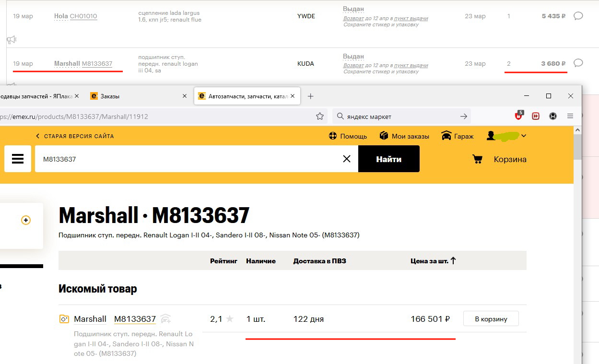
Task: Open the ad blocker extension icon
Action: [x=519, y=115]
